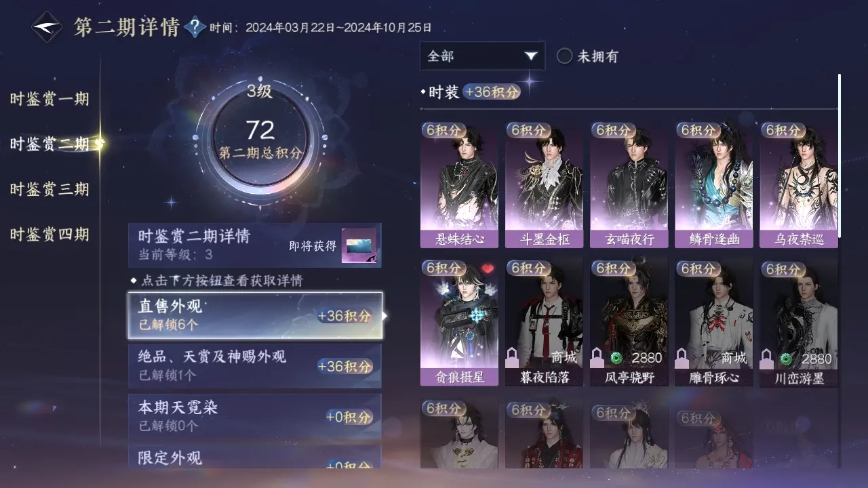Open 绝品、天赏及神赐外观 category
This screenshot has width=868, height=488.
point(255,366)
